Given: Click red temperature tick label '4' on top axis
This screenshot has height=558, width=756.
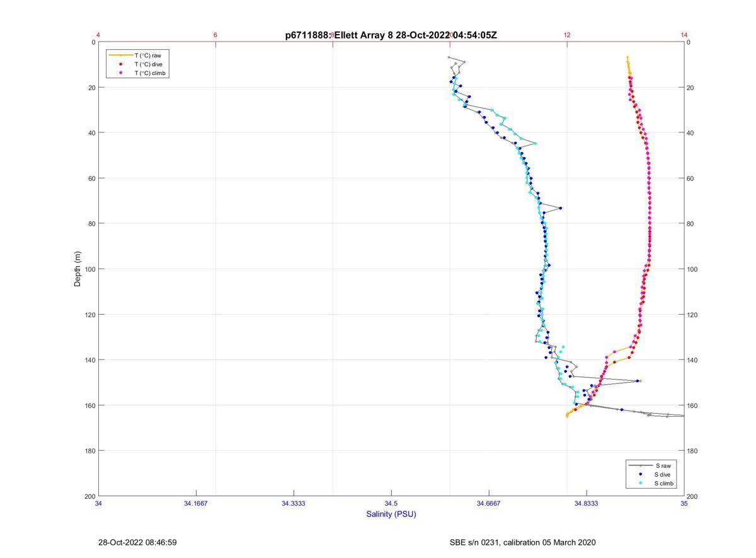Looking at the screenshot, I should (x=98, y=35).
